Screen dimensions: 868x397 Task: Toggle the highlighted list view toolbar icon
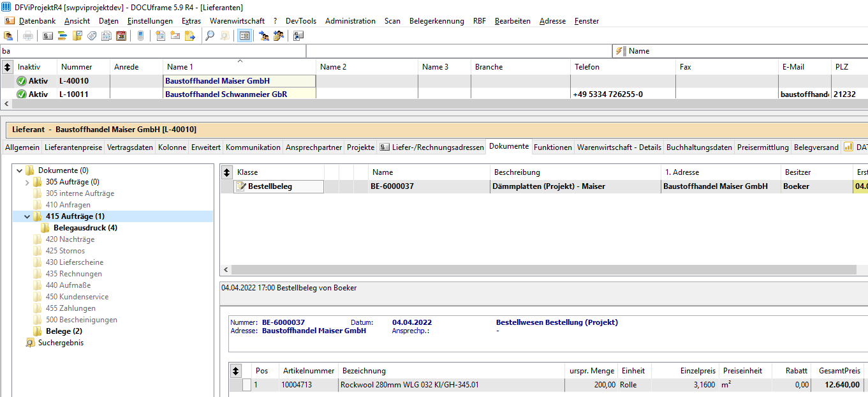[x=244, y=36]
